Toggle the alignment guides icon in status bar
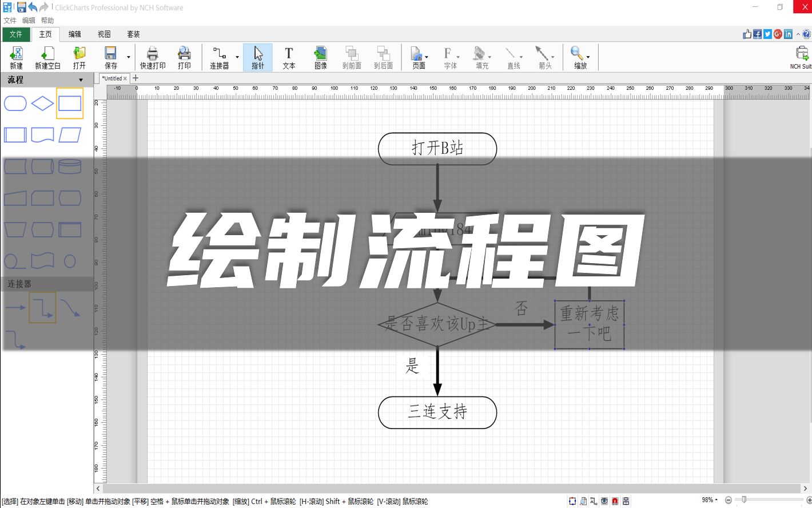The image size is (812, 508). [626, 501]
